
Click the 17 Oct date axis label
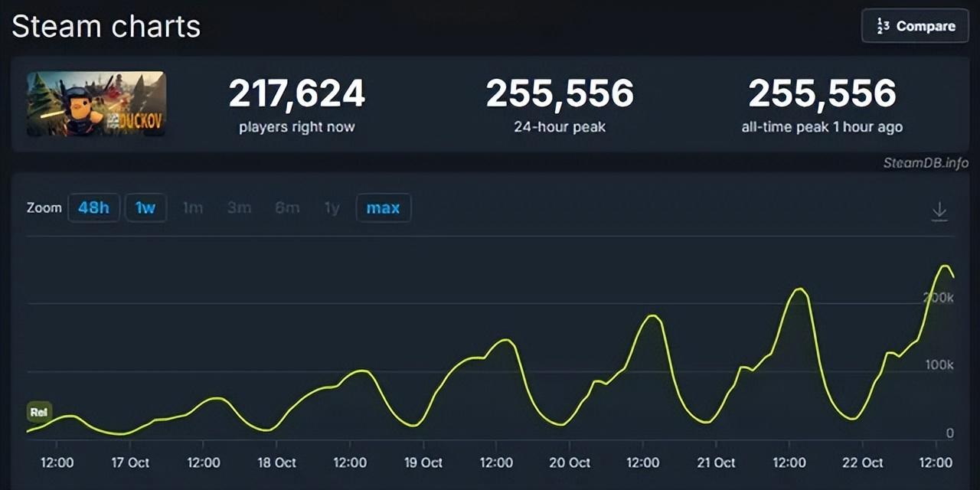tap(128, 462)
